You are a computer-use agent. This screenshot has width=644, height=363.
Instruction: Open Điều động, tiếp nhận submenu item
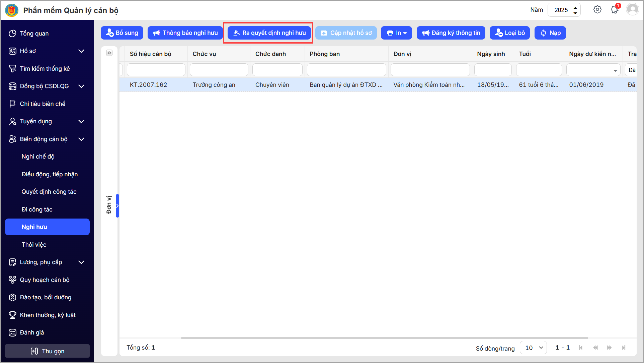(50, 174)
